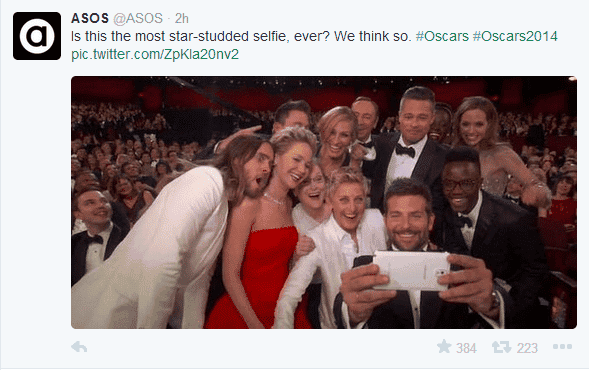Click the ASOS profile avatar logo
The image size is (589, 370).
(x=37, y=36)
